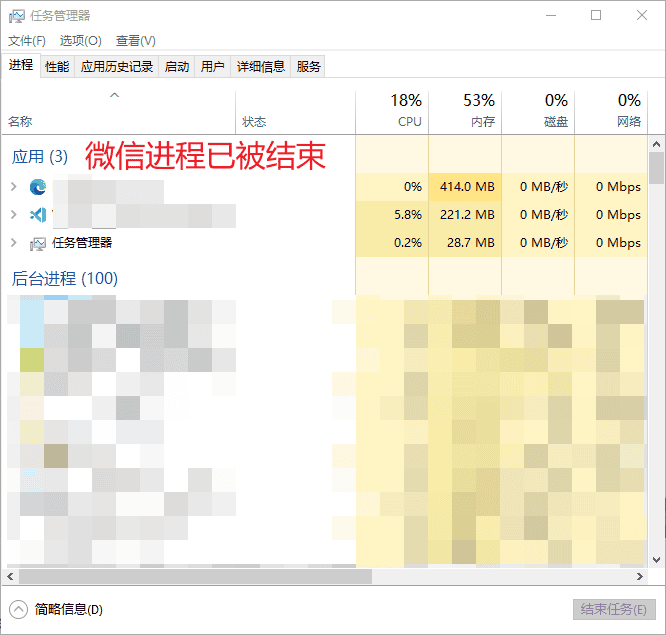The image size is (666, 635).
Task: Expand the Visual Studio Code process row
Action: point(14,214)
